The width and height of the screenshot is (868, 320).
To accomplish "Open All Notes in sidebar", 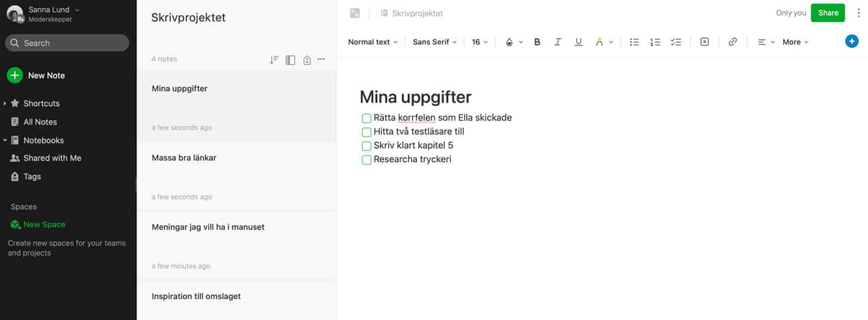I will [34, 122].
